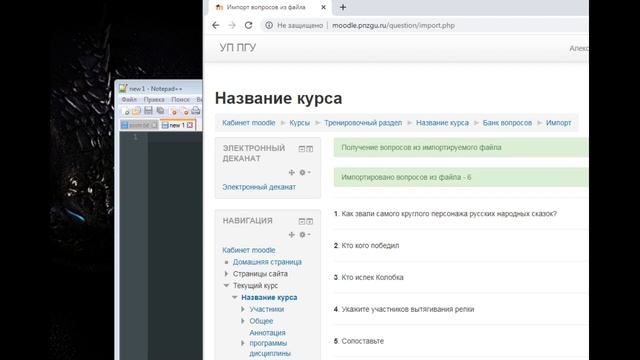Image resolution: width=640 pixels, height=360 pixels.
Task: Open Поиск menu in Notepad++
Action: point(180,100)
